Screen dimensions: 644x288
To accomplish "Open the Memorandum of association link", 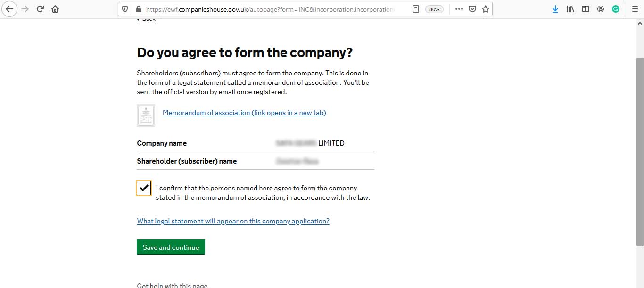I will (x=244, y=113).
